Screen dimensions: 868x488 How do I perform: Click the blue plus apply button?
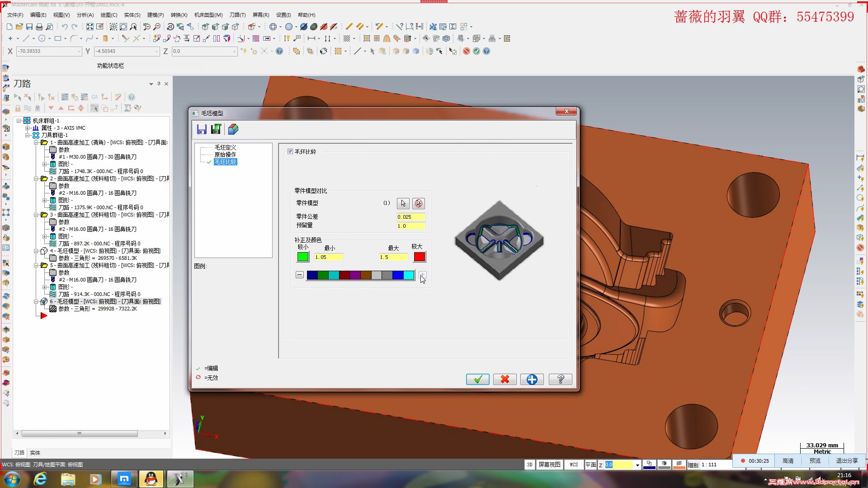[532, 380]
